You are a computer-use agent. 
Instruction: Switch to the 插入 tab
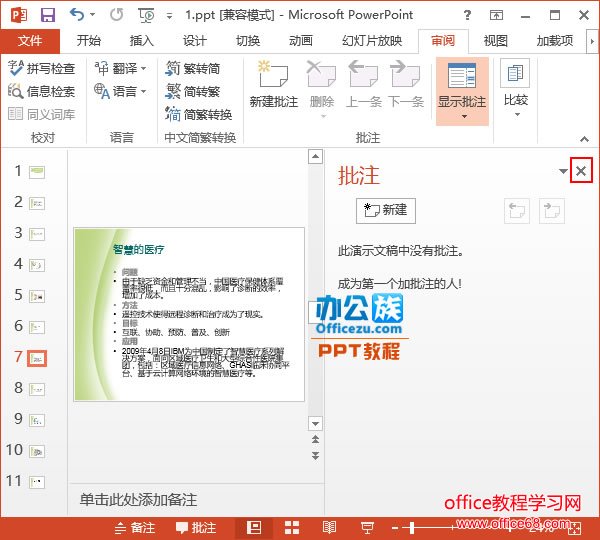[x=141, y=41]
